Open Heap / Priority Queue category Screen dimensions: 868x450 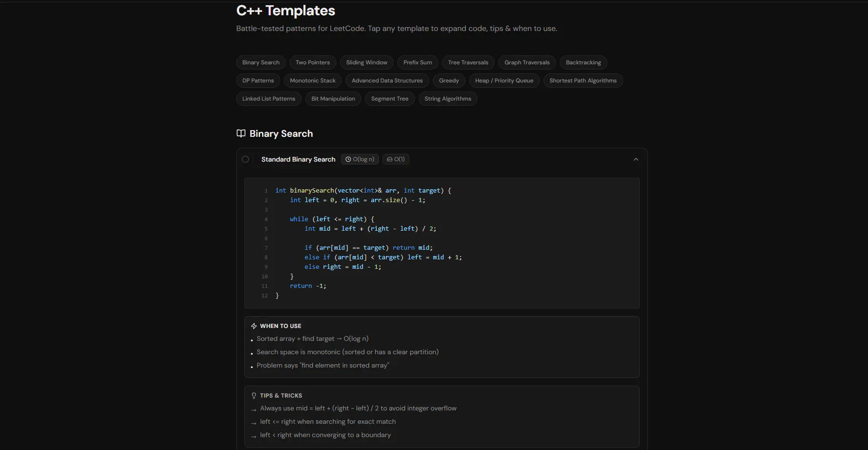tap(504, 81)
